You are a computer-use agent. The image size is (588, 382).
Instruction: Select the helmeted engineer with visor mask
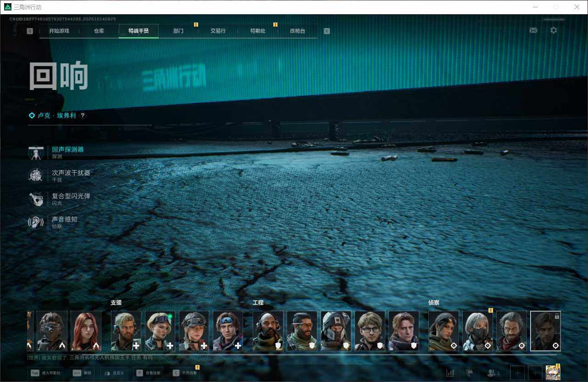point(336,331)
